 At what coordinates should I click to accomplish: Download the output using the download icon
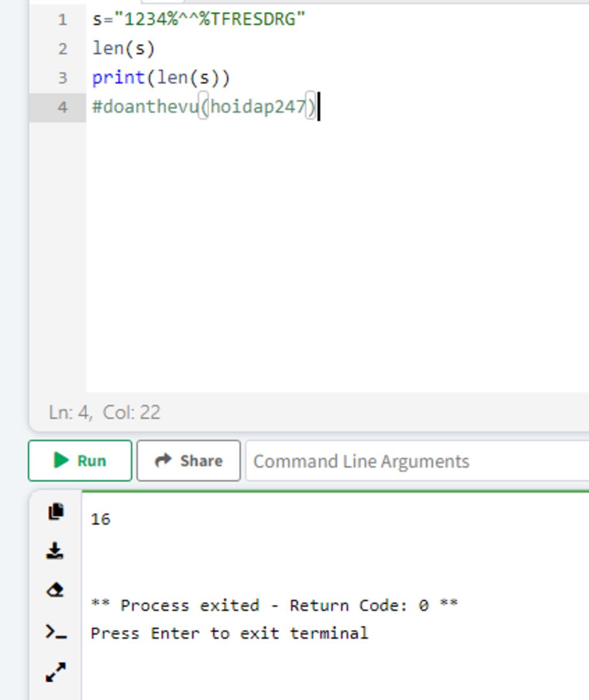[55, 551]
